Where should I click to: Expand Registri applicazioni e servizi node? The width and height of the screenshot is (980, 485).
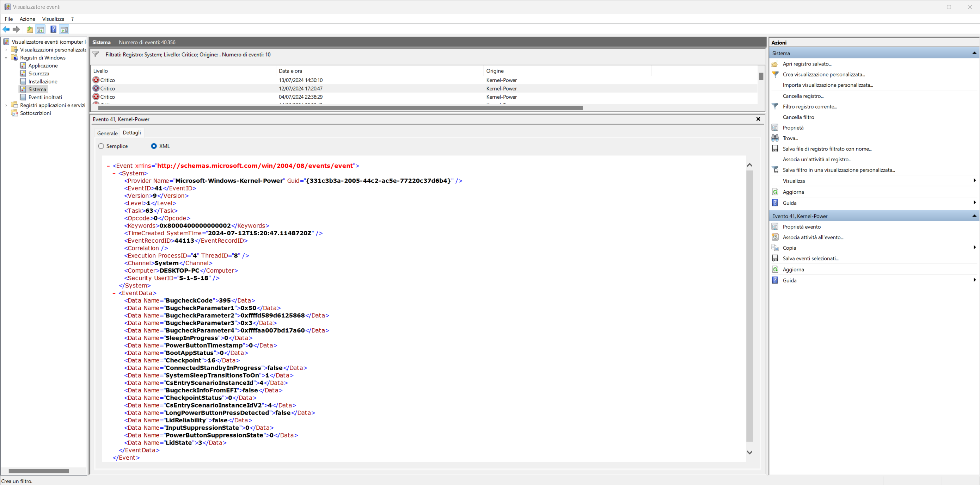pyautogui.click(x=6, y=105)
